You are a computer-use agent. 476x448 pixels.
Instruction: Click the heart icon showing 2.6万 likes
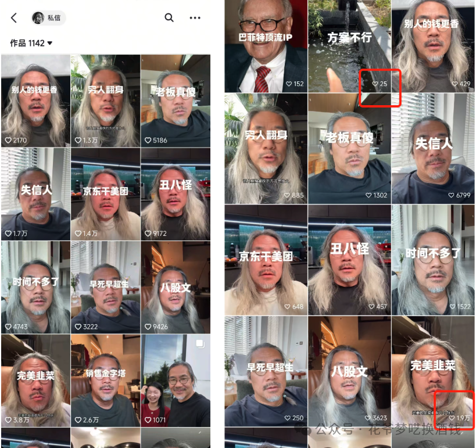tap(78, 420)
